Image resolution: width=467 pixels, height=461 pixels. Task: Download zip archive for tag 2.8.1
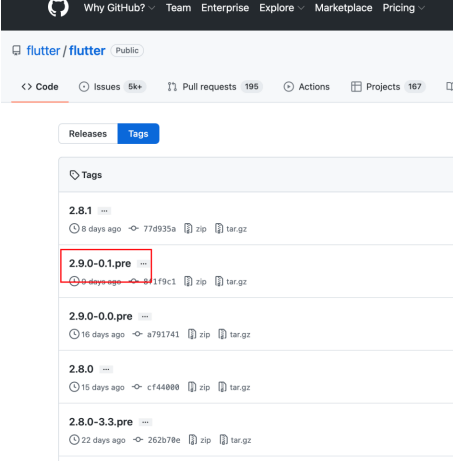pyautogui.click(x=195, y=229)
